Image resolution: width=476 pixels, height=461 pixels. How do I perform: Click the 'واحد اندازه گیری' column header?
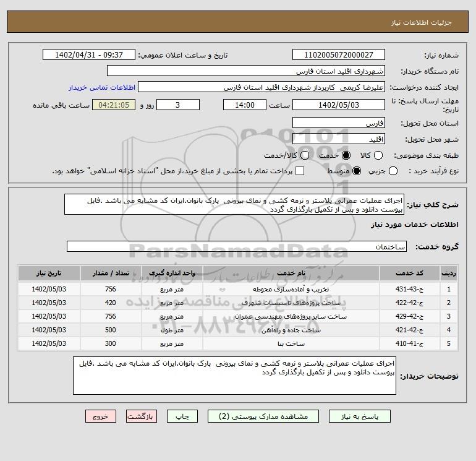pos(172,273)
